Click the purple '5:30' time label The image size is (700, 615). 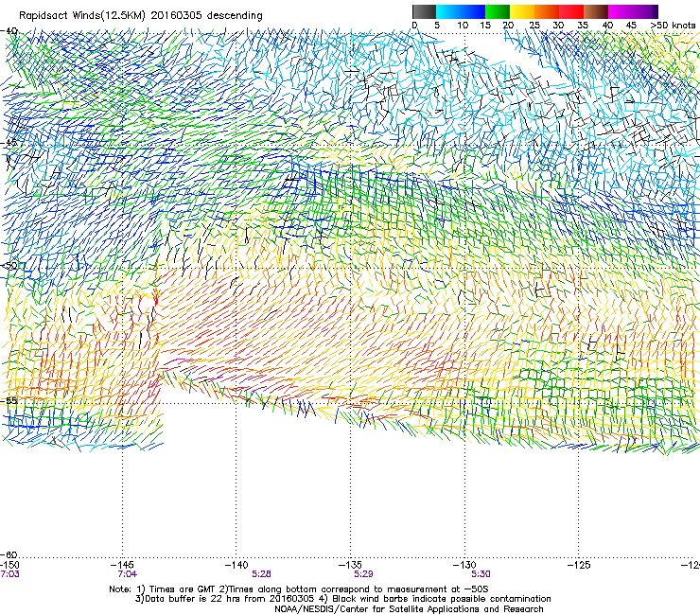point(481,574)
